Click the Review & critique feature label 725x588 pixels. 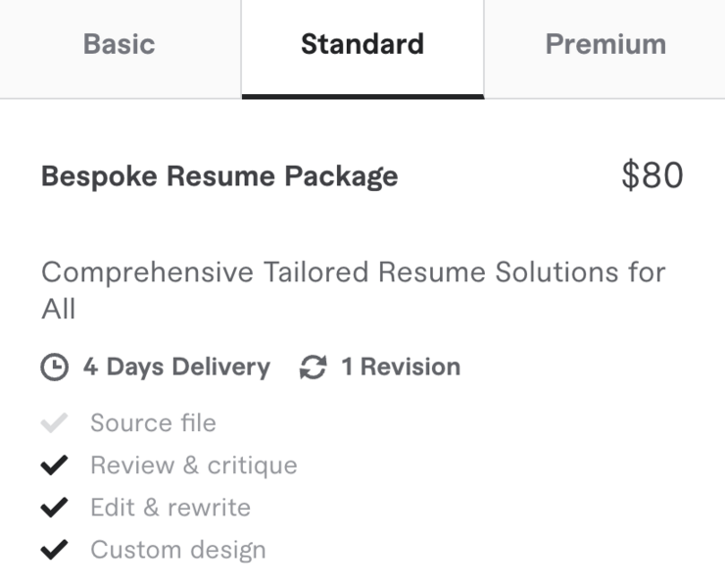(193, 465)
